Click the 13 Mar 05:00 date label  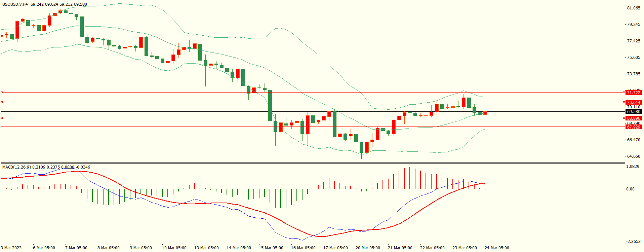tap(206, 248)
